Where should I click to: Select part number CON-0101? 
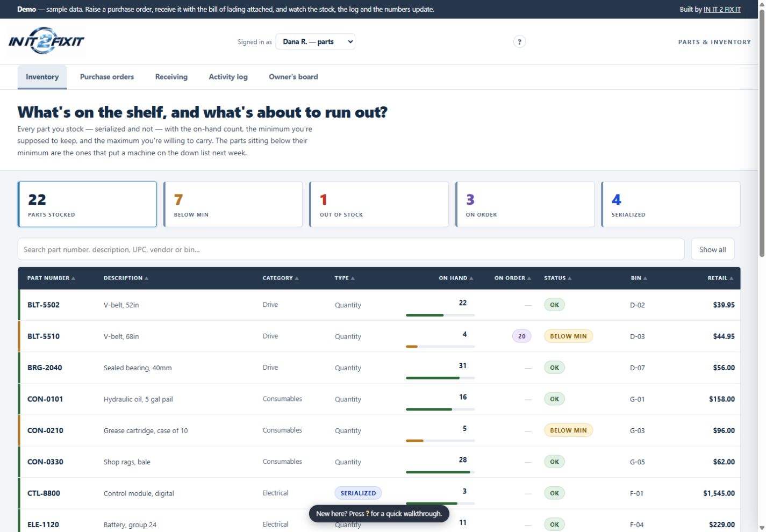45,399
